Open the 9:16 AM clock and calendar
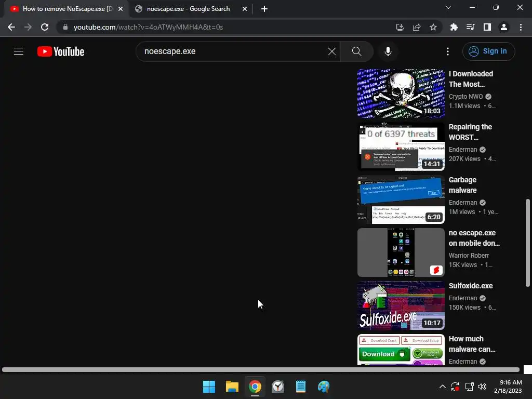 coord(508,387)
